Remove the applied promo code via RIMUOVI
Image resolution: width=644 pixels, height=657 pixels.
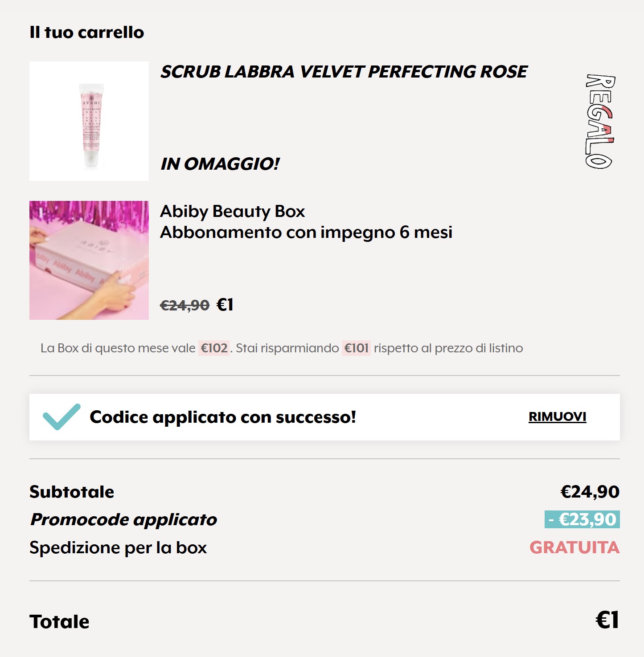[557, 416]
